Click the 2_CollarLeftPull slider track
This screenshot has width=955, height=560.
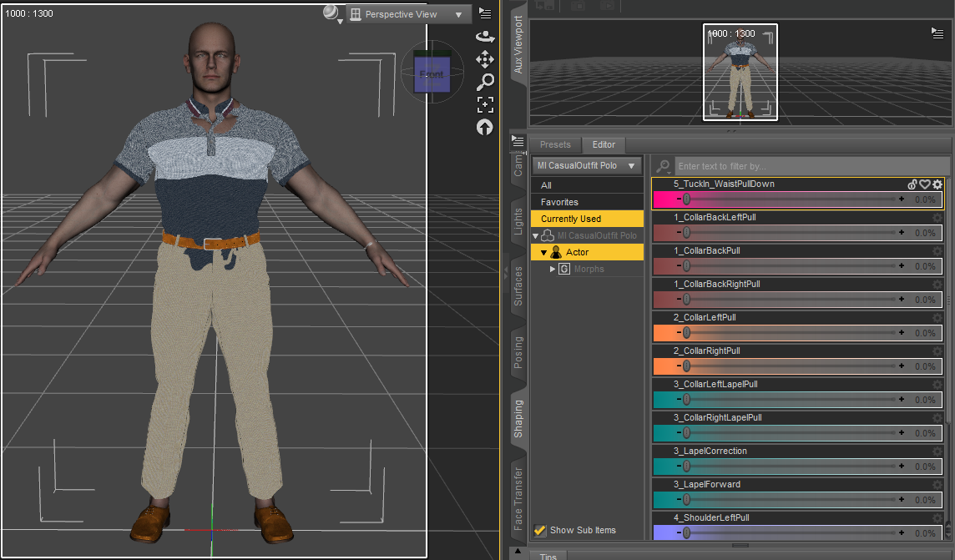(789, 333)
